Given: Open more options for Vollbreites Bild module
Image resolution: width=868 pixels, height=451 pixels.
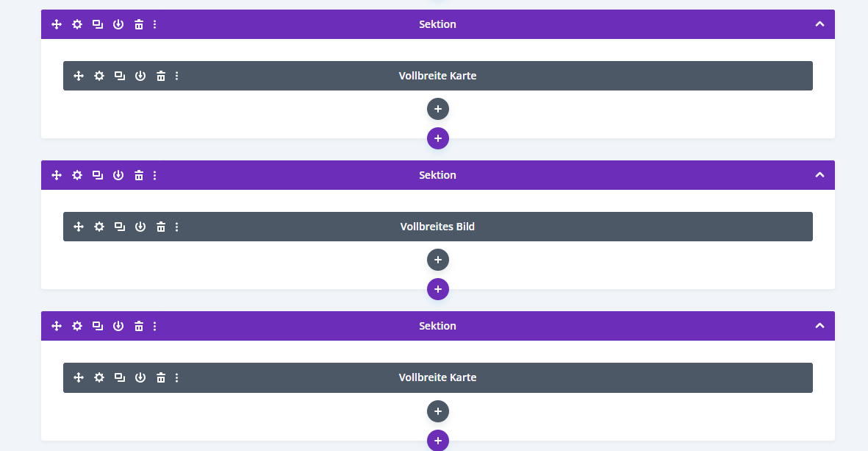Looking at the screenshot, I should [177, 227].
